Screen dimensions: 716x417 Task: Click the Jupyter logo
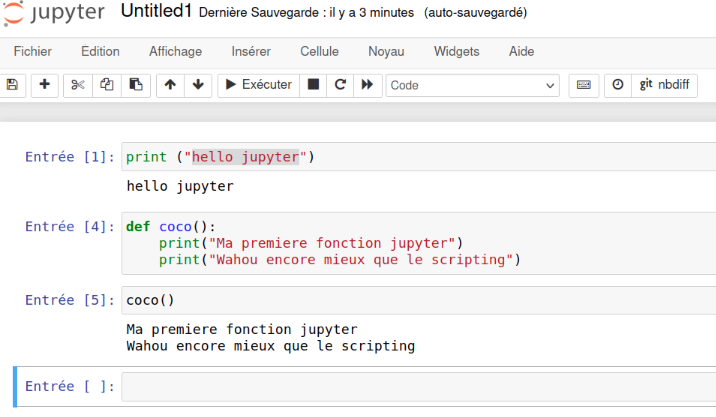click(57, 14)
